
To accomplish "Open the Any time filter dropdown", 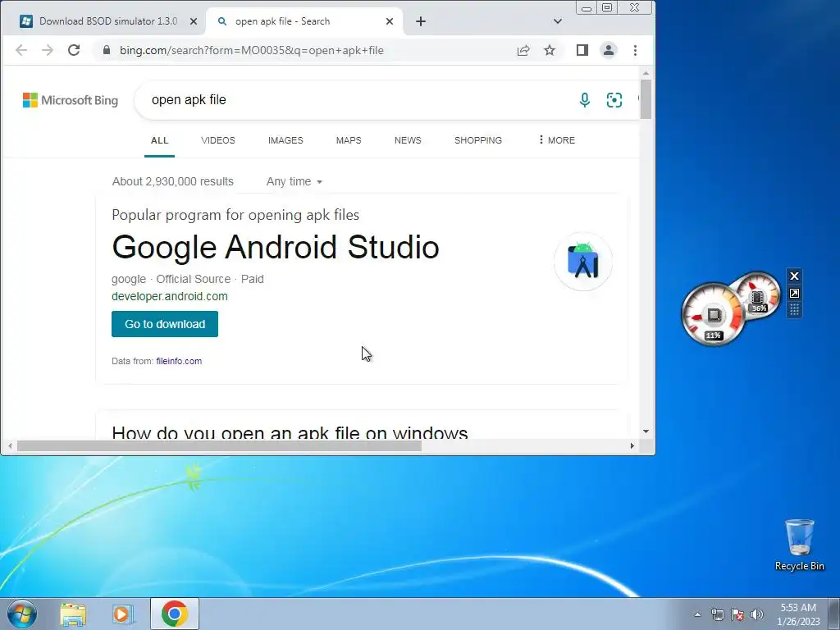I will tap(294, 181).
